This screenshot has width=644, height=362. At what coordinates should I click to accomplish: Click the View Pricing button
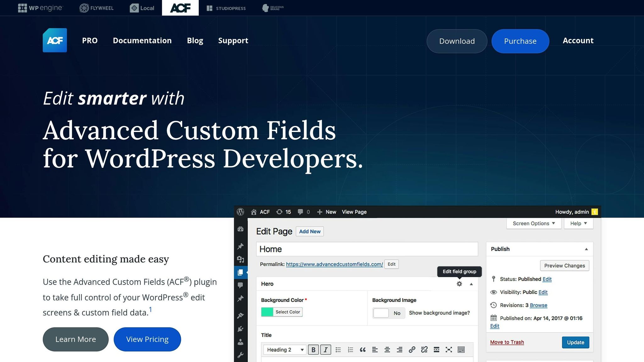(x=147, y=339)
